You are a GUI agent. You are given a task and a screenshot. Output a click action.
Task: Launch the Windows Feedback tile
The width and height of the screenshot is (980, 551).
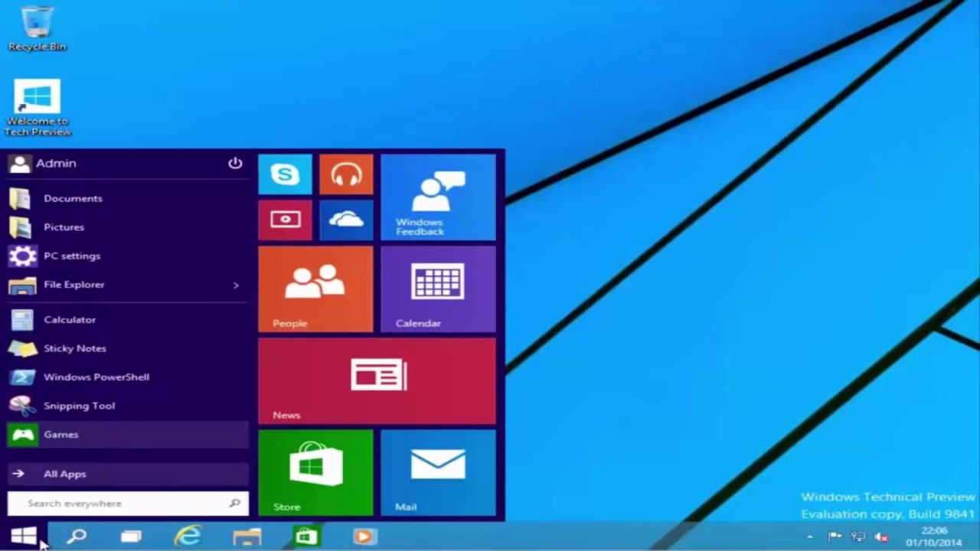[438, 197]
